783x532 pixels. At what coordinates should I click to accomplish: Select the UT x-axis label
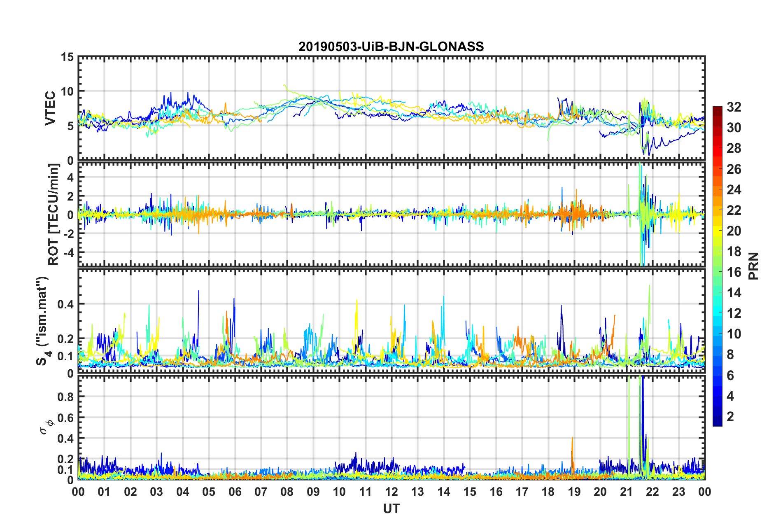pos(391,509)
